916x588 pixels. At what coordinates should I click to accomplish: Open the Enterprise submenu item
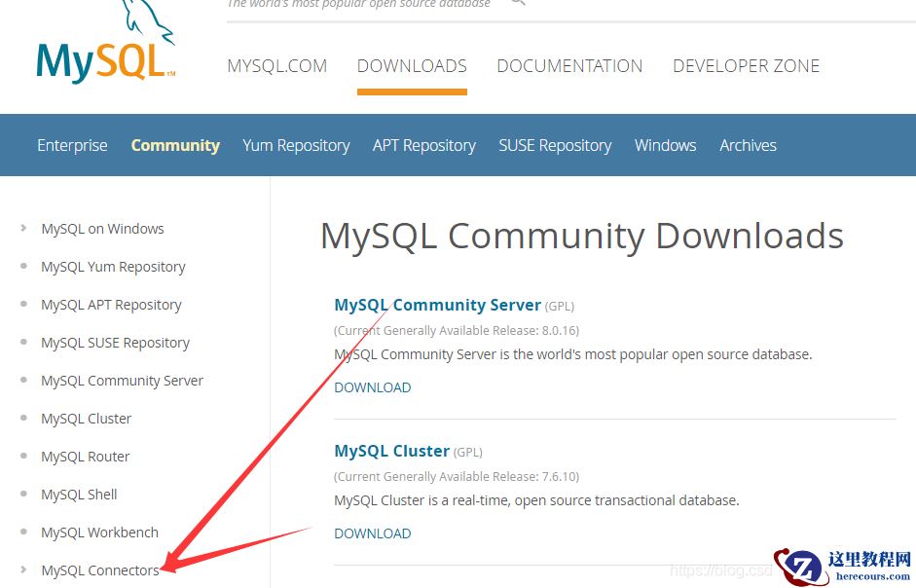tap(72, 145)
